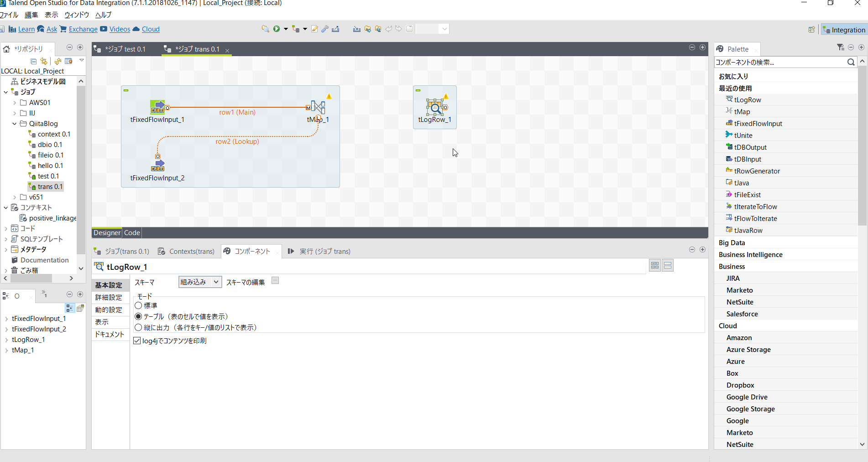Select tDBOutput in the Palette
The image size is (868, 462).
pos(750,147)
